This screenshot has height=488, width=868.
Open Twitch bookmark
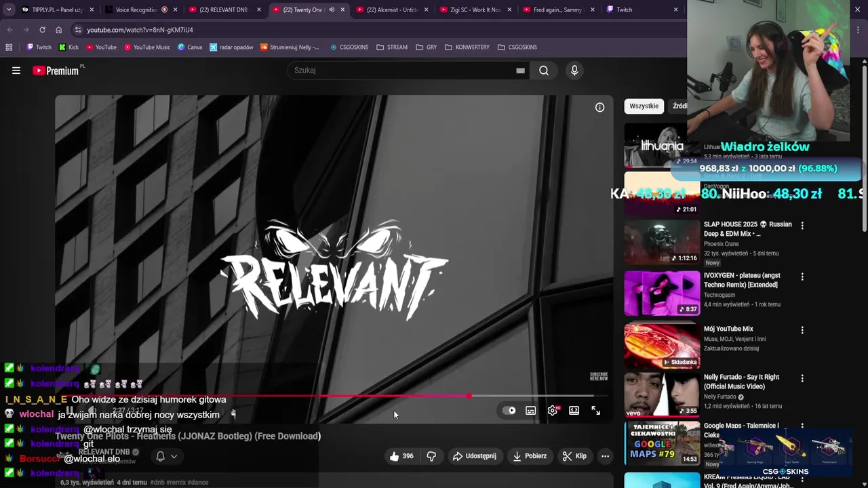[39, 47]
